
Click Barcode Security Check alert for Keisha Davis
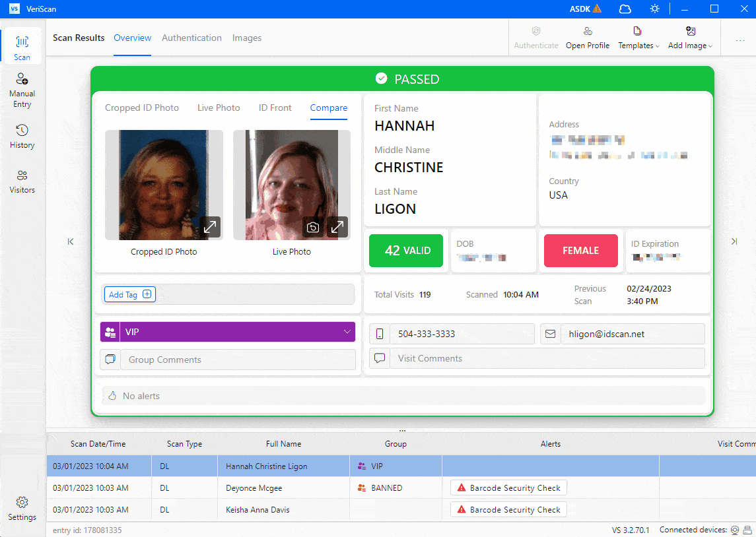click(x=508, y=509)
